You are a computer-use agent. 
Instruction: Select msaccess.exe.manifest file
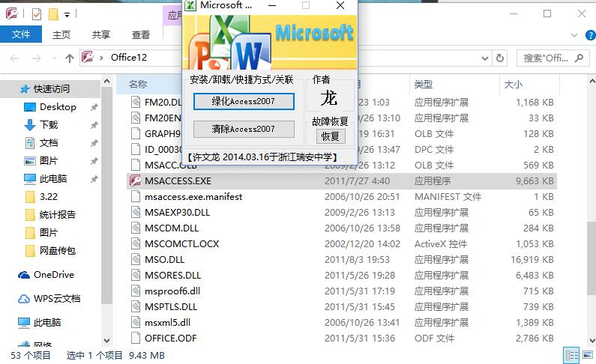pos(193,197)
